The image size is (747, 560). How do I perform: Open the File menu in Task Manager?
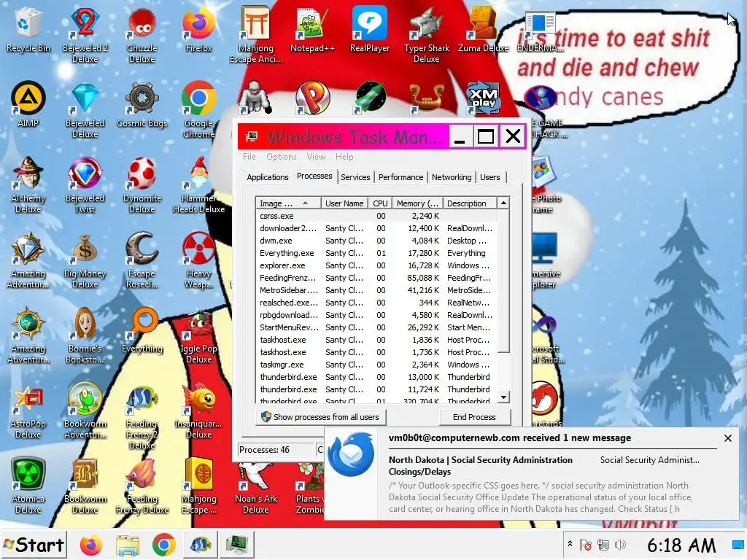tap(249, 157)
